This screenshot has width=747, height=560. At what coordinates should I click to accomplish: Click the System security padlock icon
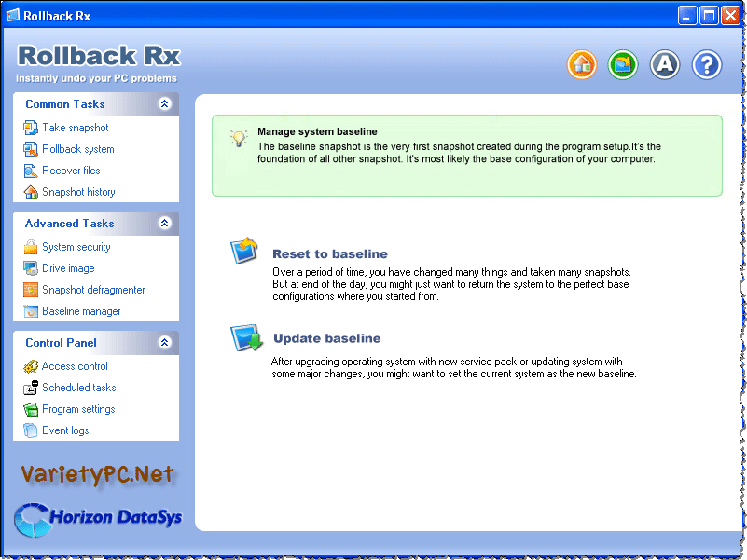31,247
